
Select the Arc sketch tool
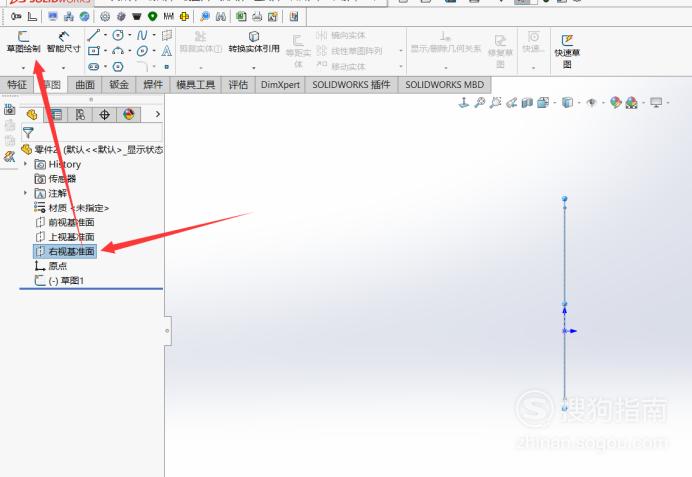(x=118, y=51)
